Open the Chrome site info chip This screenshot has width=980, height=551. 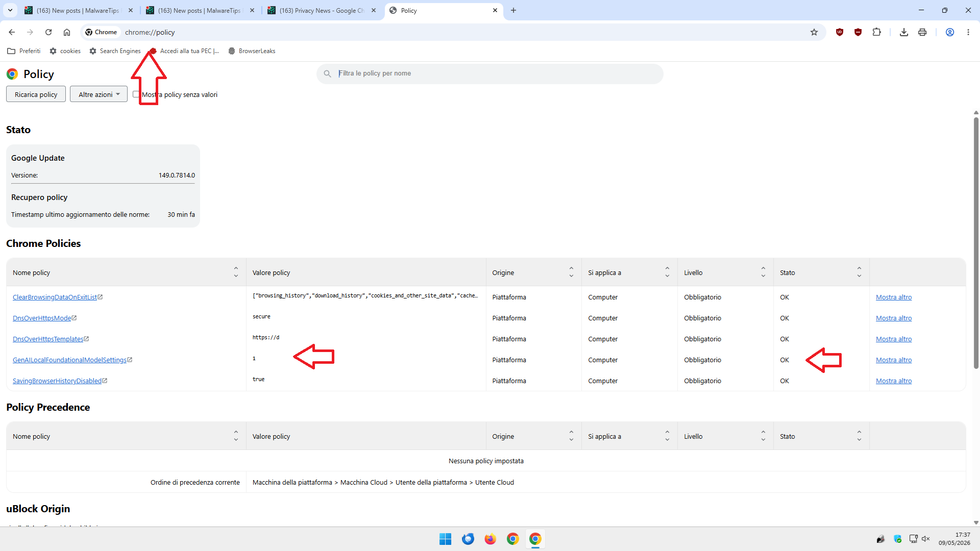click(101, 32)
